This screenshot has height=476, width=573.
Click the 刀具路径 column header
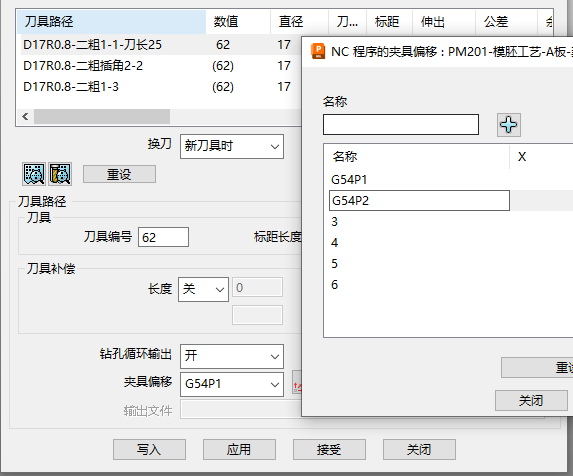click(x=111, y=22)
